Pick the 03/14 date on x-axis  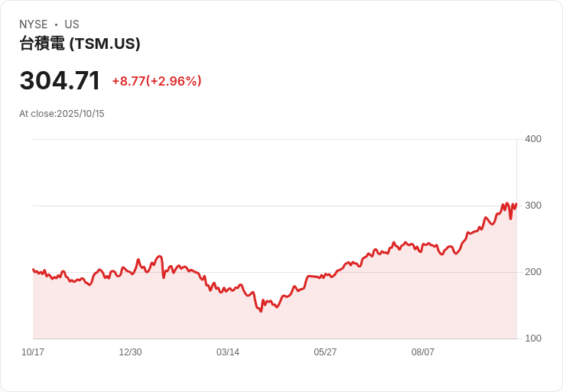[x=228, y=352]
